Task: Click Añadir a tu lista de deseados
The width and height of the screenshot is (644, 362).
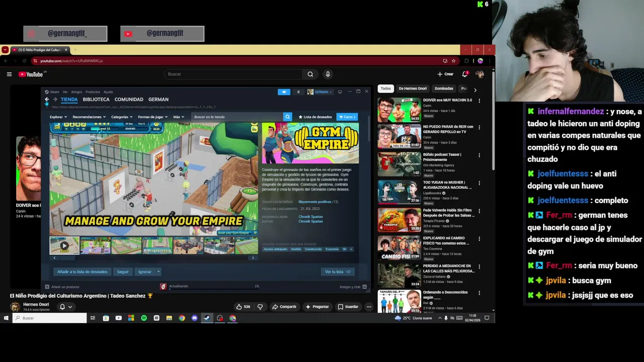Action: [x=83, y=271]
